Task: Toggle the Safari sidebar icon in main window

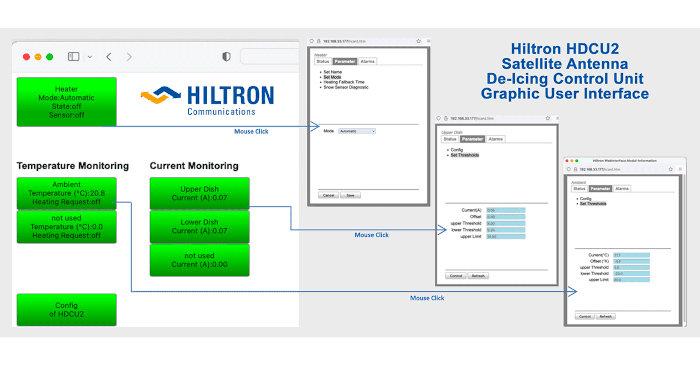Action: [74, 57]
